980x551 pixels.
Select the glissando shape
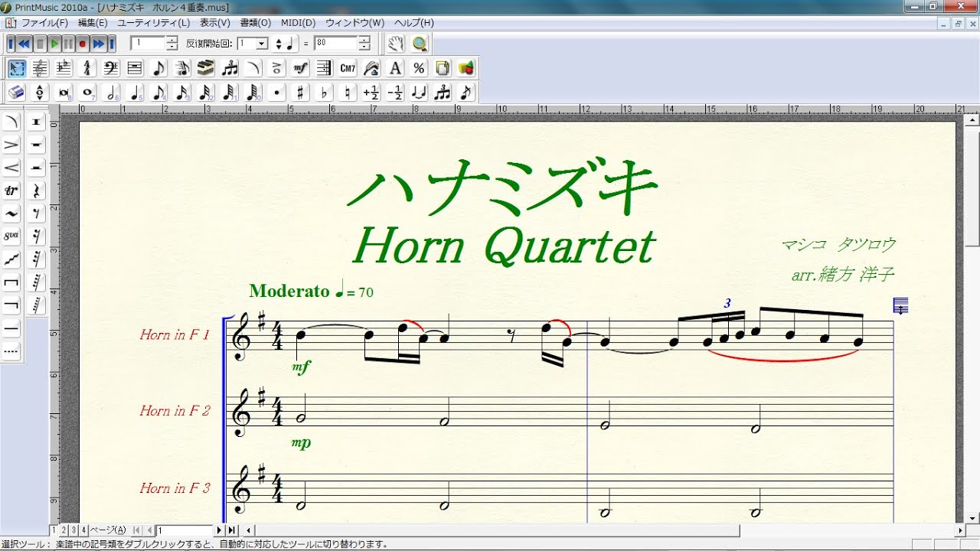click(11, 259)
